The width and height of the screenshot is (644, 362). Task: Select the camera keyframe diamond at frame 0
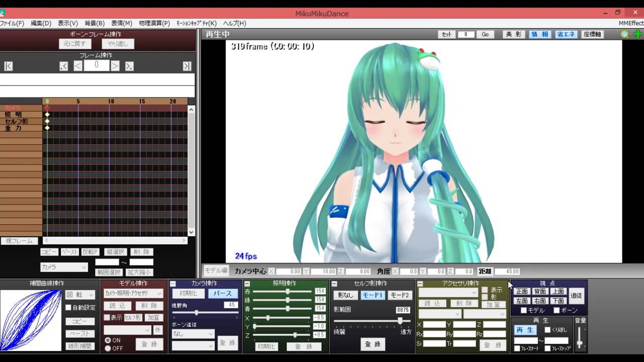pos(47,108)
